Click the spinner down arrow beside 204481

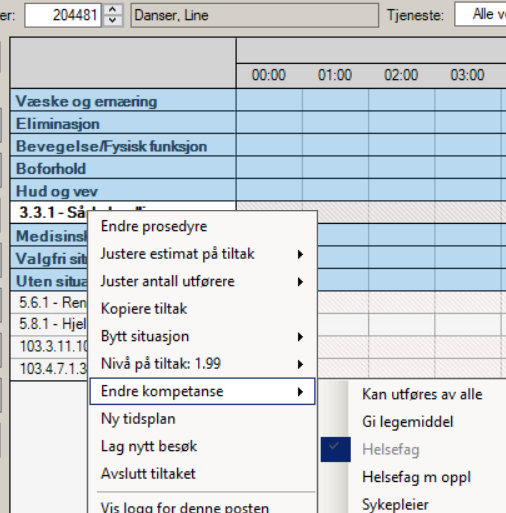113,21
